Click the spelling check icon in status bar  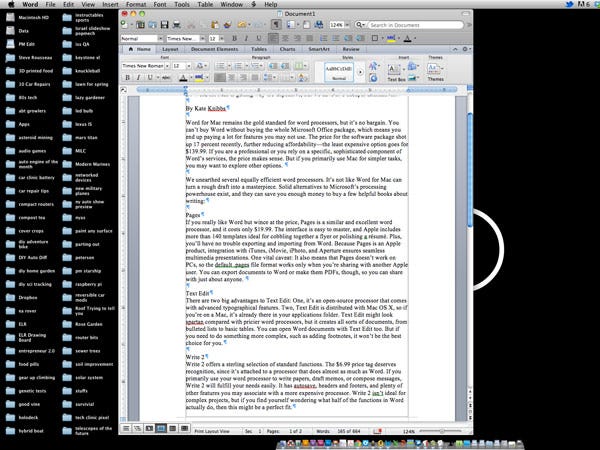[x=378, y=431]
